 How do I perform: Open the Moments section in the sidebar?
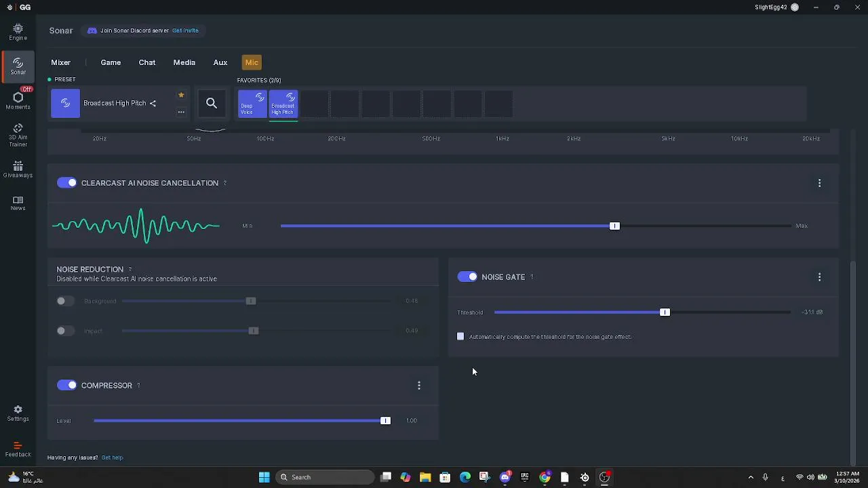pyautogui.click(x=18, y=100)
